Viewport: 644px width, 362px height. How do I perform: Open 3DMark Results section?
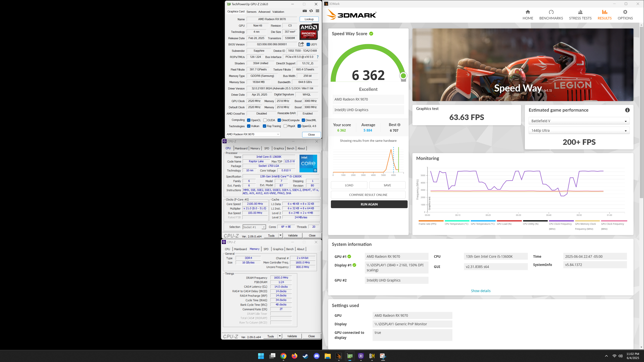(x=604, y=15)
